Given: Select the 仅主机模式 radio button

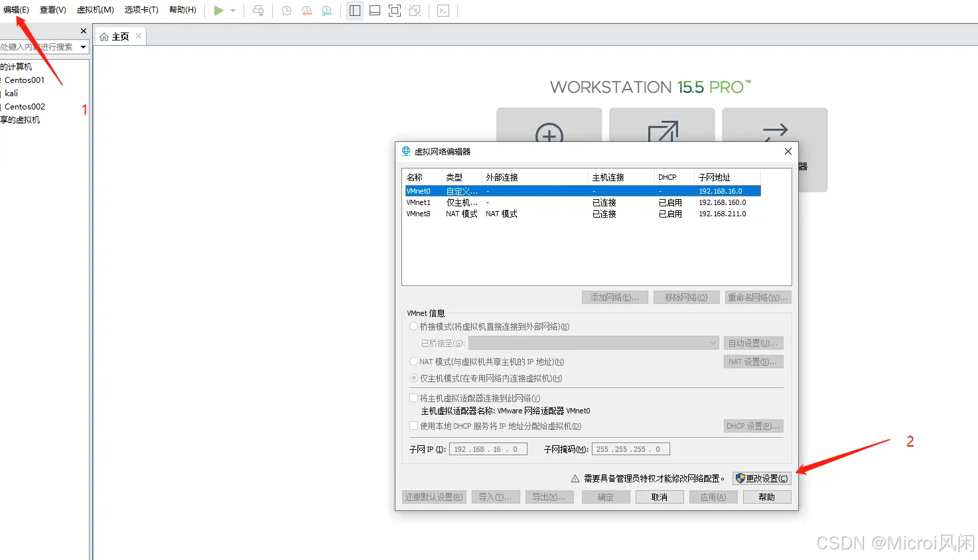Looking at the screenshot, I should point(414,378).
